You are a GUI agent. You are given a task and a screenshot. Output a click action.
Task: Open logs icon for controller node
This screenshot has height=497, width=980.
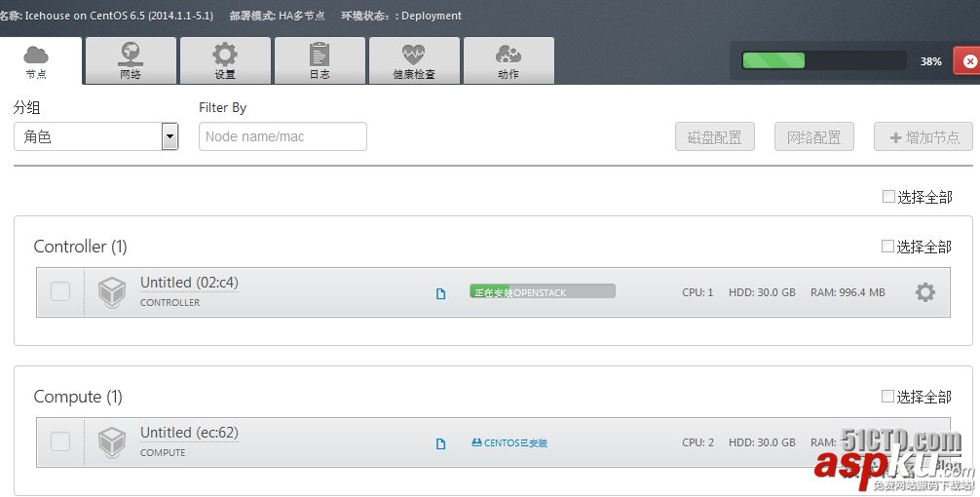[440, 293]
